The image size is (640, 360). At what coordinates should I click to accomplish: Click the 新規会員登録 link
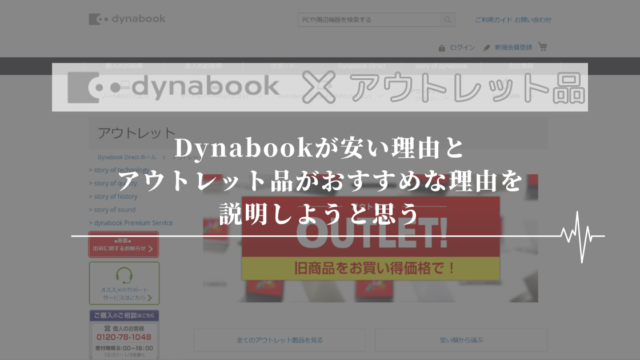click(x=513, y=48)
